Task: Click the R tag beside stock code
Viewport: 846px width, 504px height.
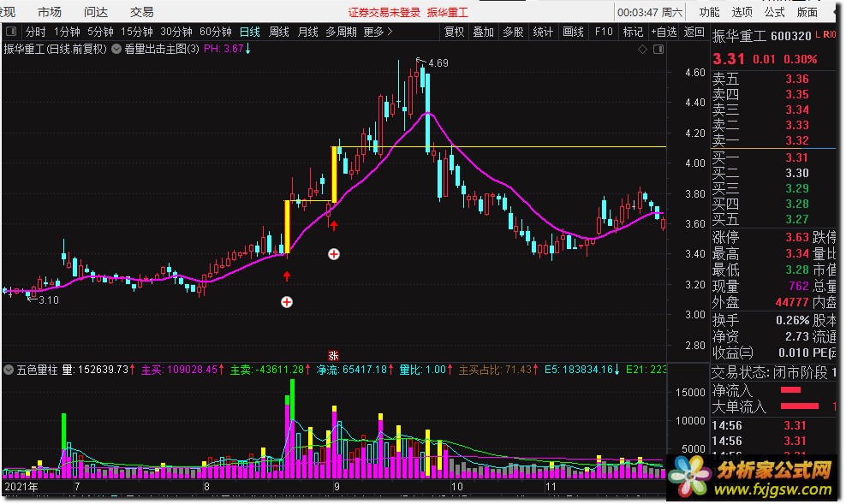Action: [x=827, y=34]
